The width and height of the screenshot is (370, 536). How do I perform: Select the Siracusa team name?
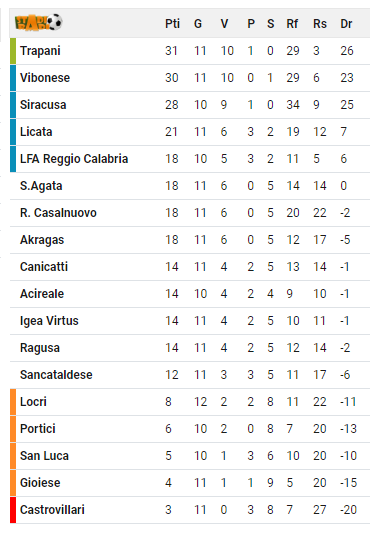point(43,105)
